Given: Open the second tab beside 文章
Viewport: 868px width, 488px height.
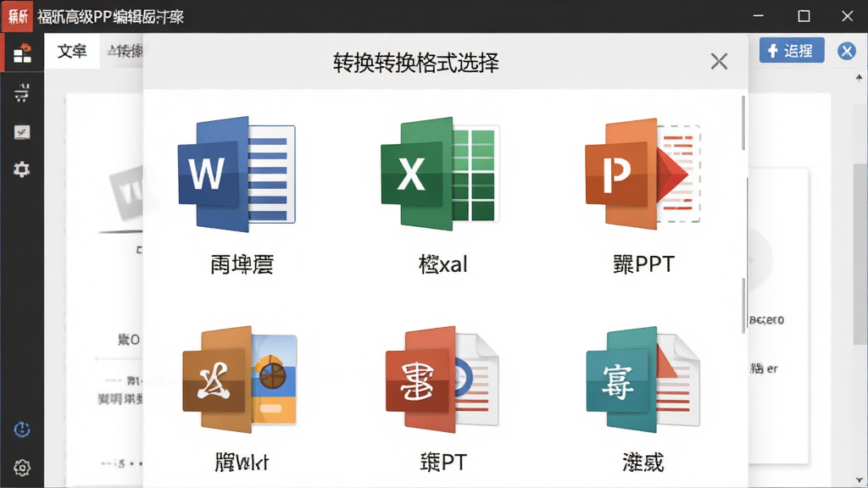Looking at the screenshot, I should (125, 52).
